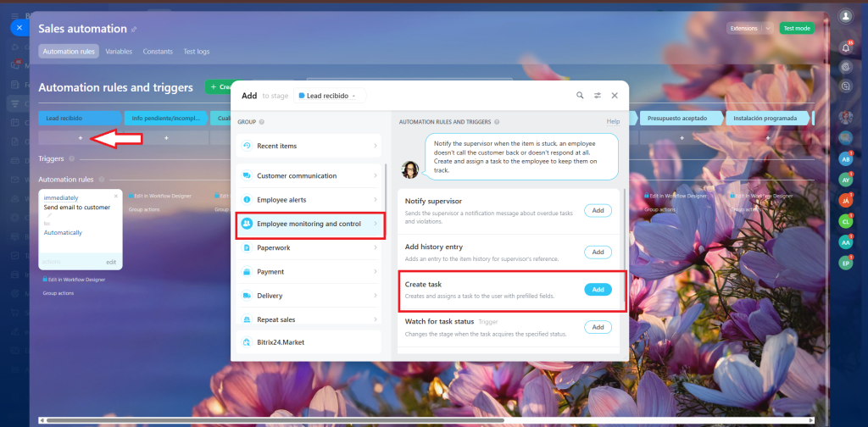The height and width of the screenshot is (427, 868).
Task: Click the plus under Lead recibido stage
Action: coord(81,137)
